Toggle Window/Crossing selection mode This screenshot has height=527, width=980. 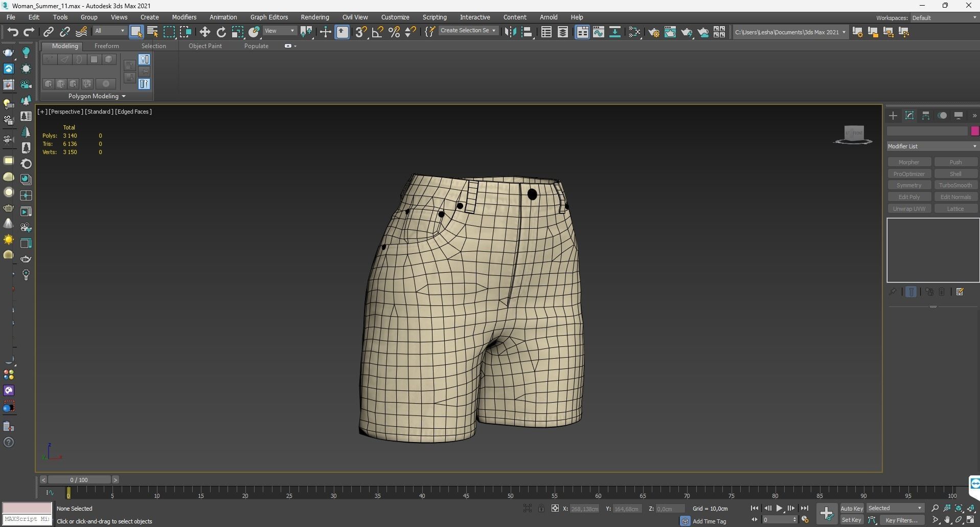click(x=185, y=32)
